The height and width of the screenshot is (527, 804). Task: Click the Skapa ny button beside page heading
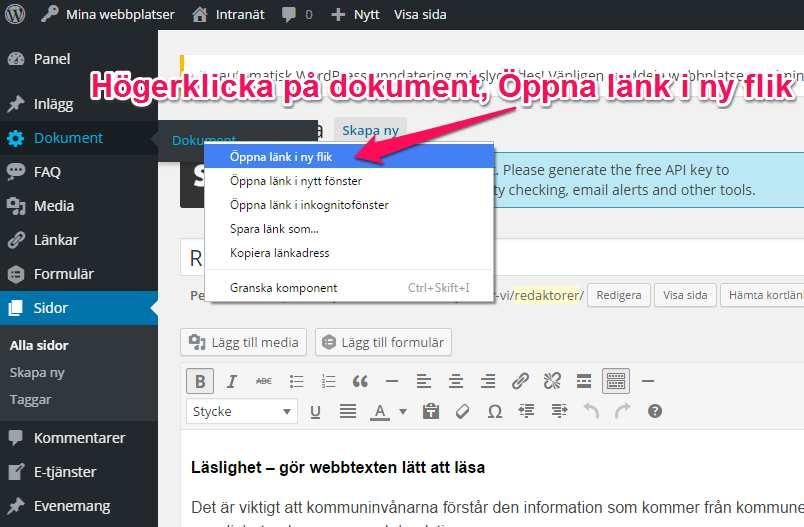370,130
